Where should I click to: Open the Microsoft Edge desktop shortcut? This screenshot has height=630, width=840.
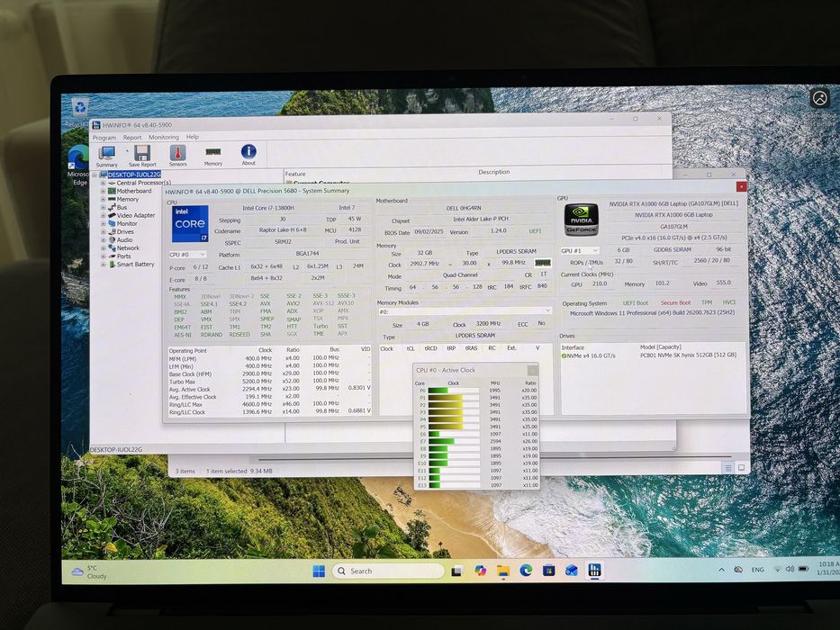78,165
